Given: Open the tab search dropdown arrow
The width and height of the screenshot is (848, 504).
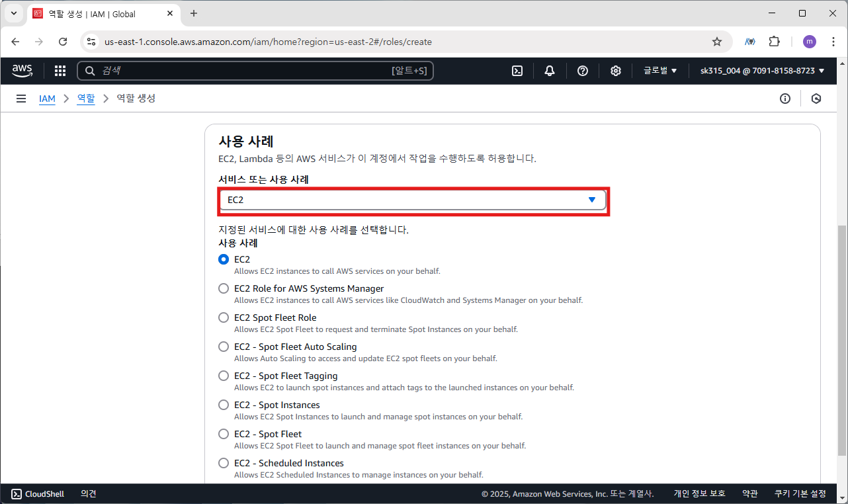Looking at the screenshot, I should click(x=13, y=13).
